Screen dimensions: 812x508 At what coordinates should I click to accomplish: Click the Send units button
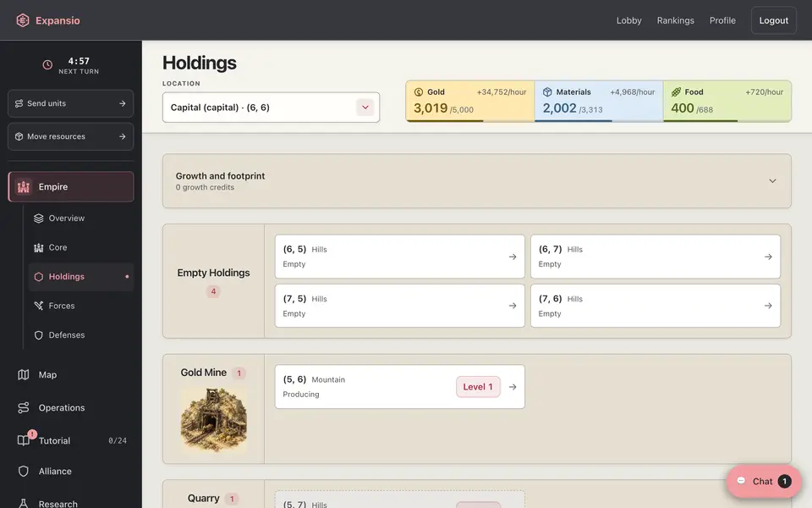click(x=70, y=103)
